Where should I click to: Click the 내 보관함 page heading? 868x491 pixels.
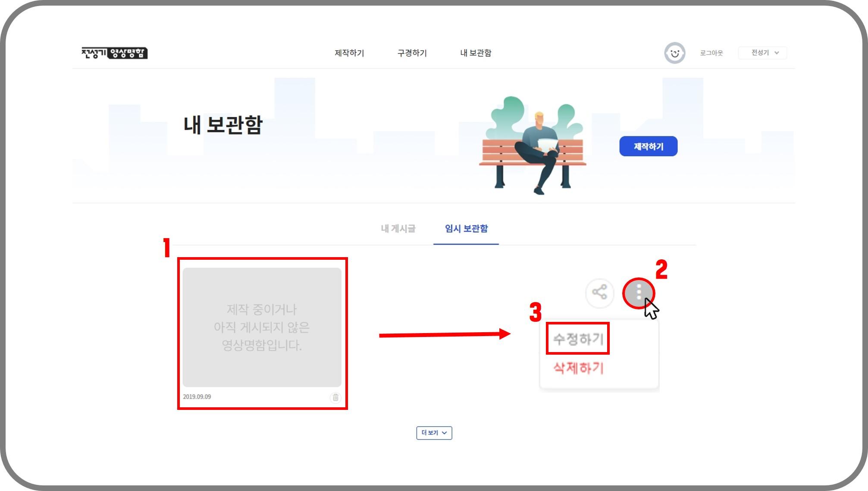(223, 125)
